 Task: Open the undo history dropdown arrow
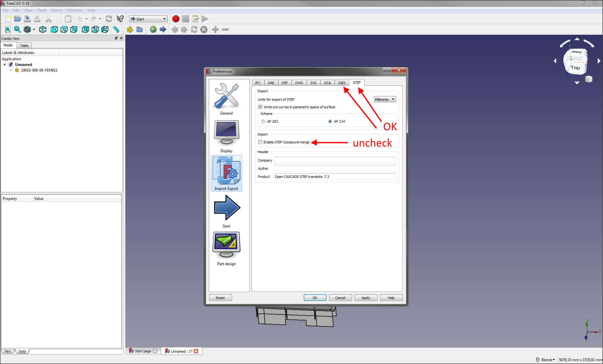coord(86,19)
